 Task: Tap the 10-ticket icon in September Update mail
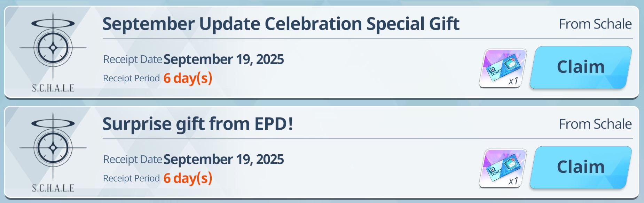click(503, 68)
